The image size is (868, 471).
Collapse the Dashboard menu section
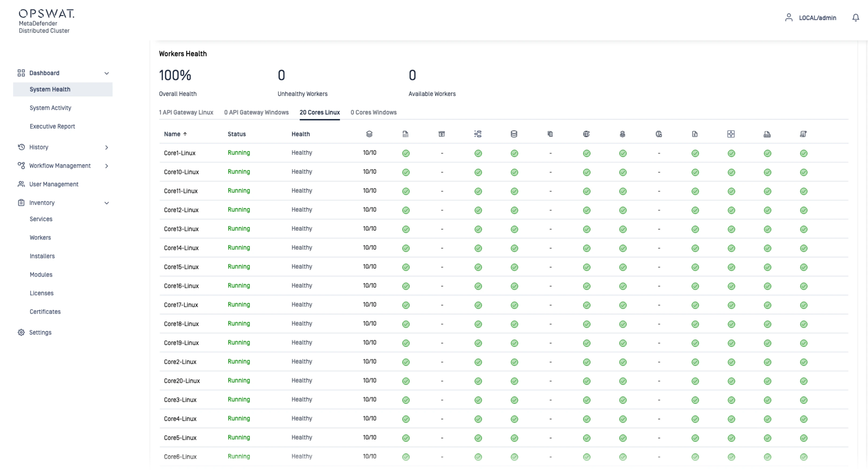(106, 73)
